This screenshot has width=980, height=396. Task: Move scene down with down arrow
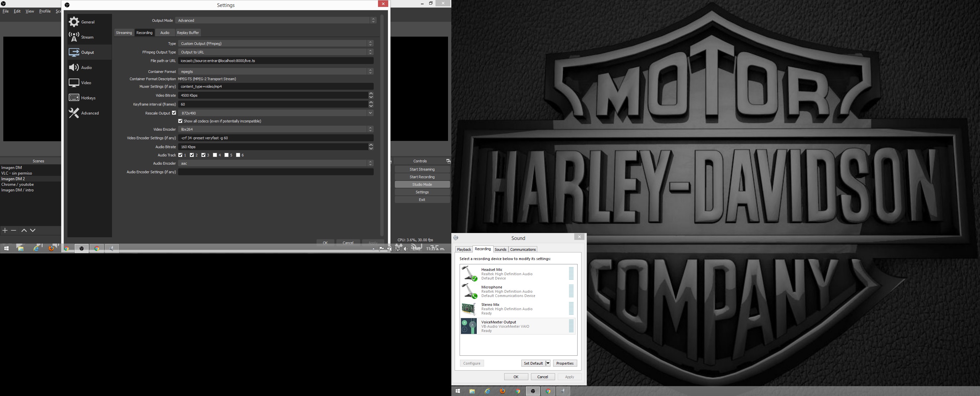[33, 230]
